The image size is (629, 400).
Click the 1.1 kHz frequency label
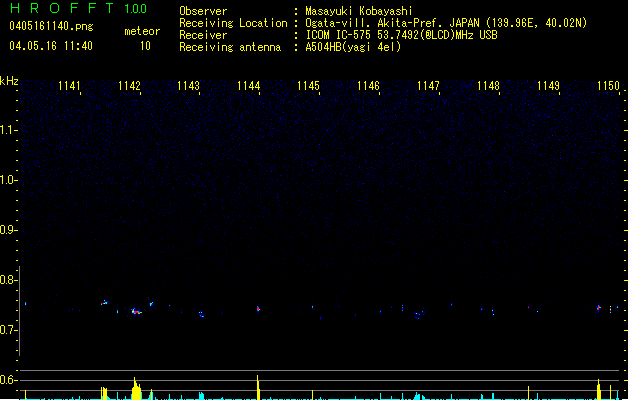pos(8,130)
